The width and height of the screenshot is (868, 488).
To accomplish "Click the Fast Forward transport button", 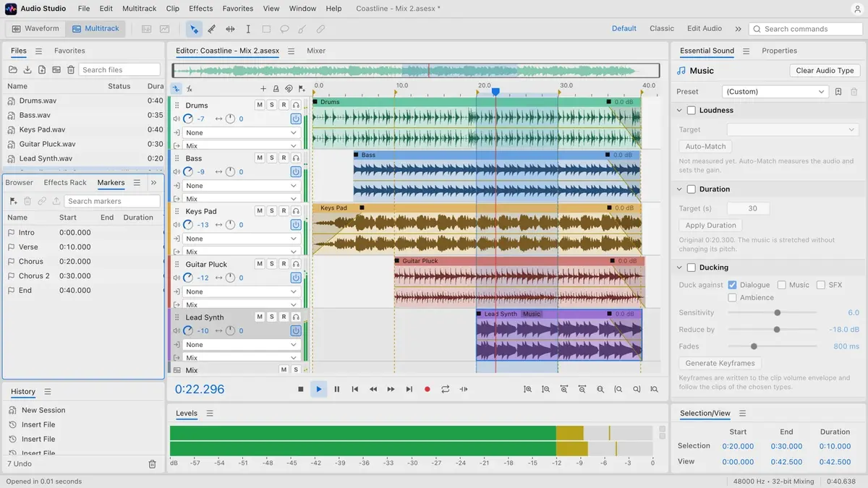I will (391, 389).
